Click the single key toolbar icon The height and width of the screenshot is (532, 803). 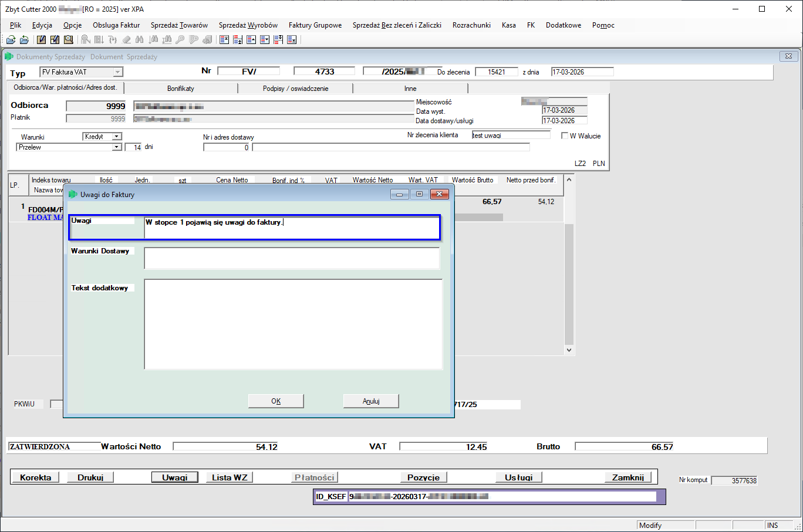180,39
